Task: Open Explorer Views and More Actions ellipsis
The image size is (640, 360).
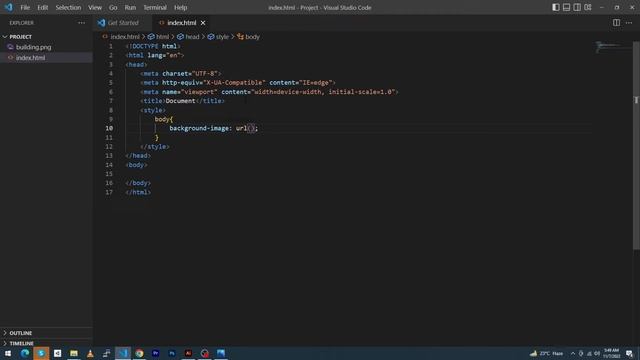Action: tap(81, 23)
